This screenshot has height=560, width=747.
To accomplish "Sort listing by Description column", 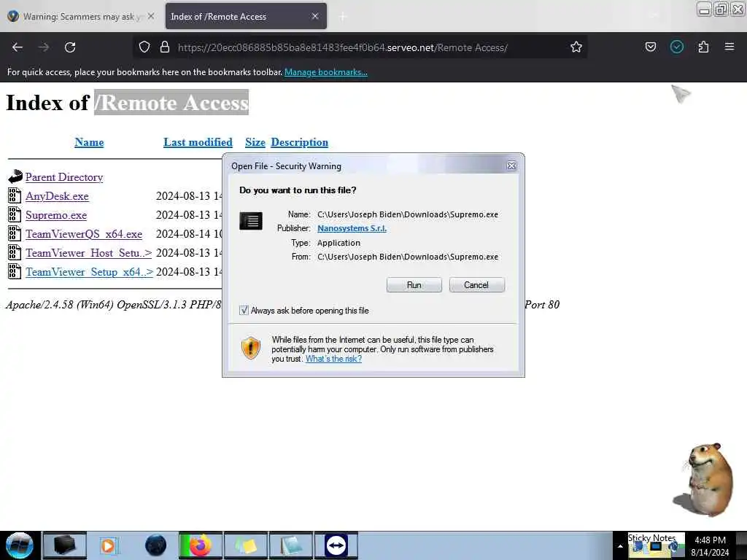I will point(299,142).
